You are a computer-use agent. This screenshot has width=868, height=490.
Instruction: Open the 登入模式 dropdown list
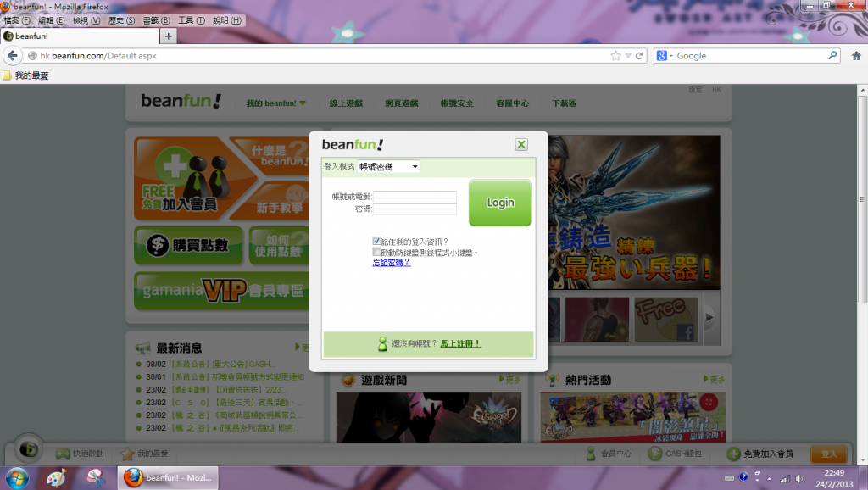click(388, 167)
